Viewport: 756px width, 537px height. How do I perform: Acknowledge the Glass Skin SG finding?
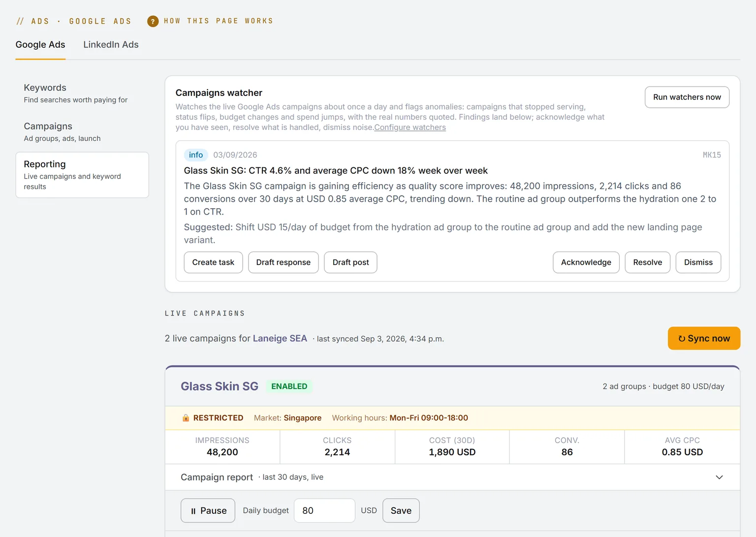(x=586, y=262)
